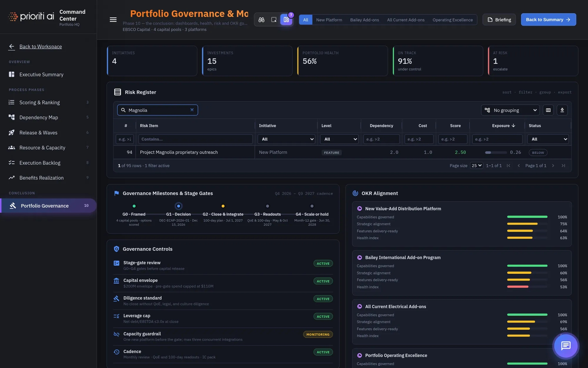The width and height of the screenshot is (588, 368).
Task: Click the Benefits Realization trend icon
Action: (x=11, y=178)
